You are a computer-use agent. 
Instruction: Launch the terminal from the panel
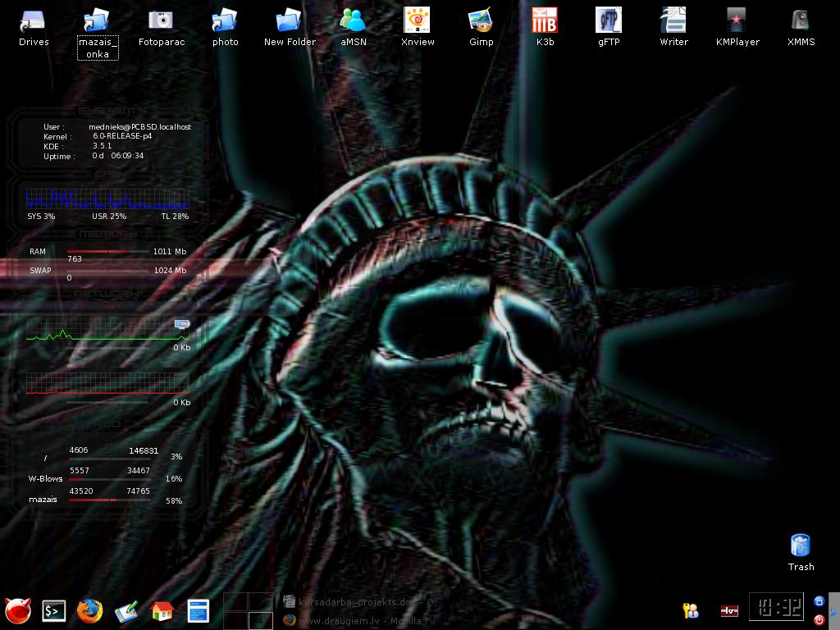pyautogui.click(x=54, y=611)
